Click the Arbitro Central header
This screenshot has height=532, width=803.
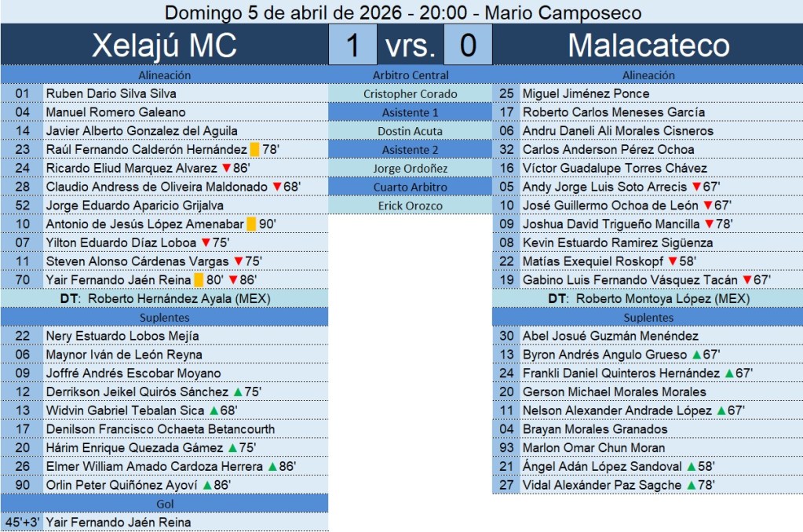(x=411, y=75)
